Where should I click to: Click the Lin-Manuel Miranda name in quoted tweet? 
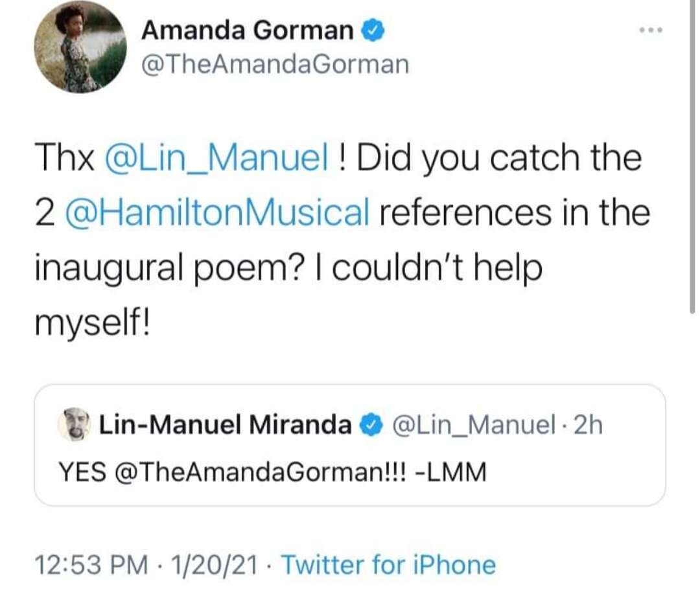pos(225,425)
